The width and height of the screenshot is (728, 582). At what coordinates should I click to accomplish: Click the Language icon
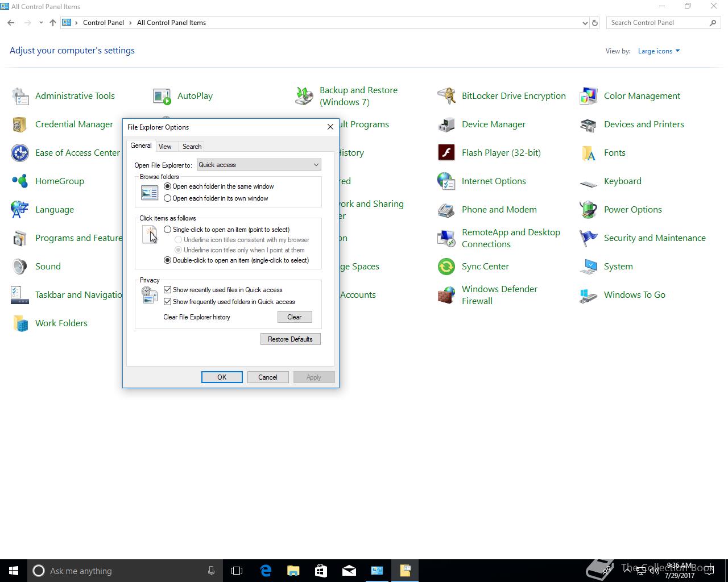coord(20,210)
